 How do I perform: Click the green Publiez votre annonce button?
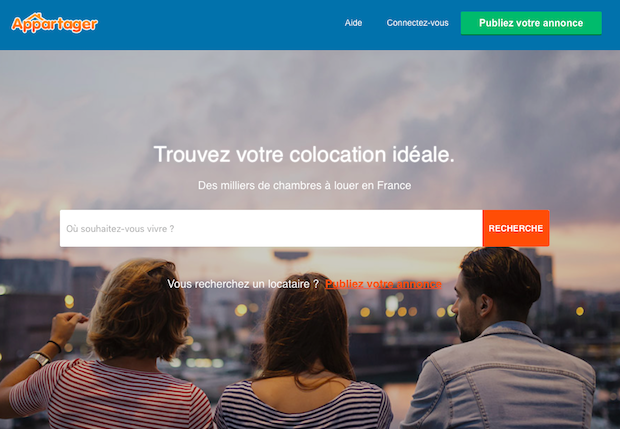coord(531,23)
